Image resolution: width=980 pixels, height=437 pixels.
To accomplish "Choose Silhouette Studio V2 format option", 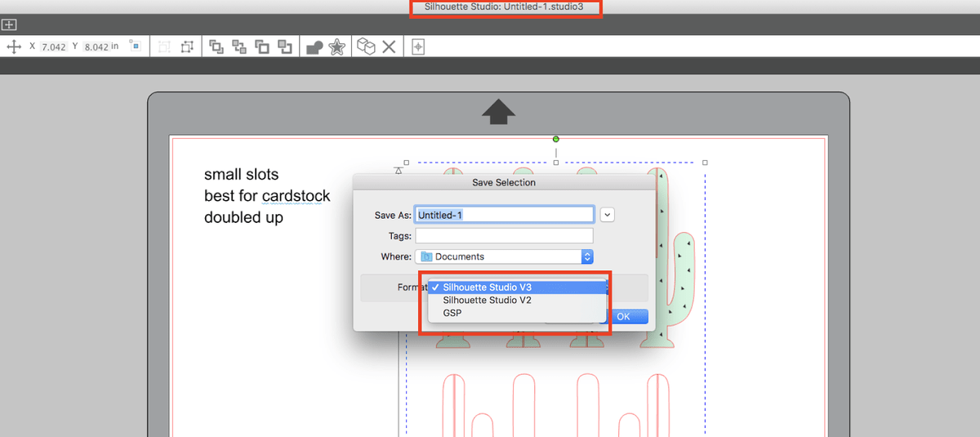I will [x=517, y=300].
